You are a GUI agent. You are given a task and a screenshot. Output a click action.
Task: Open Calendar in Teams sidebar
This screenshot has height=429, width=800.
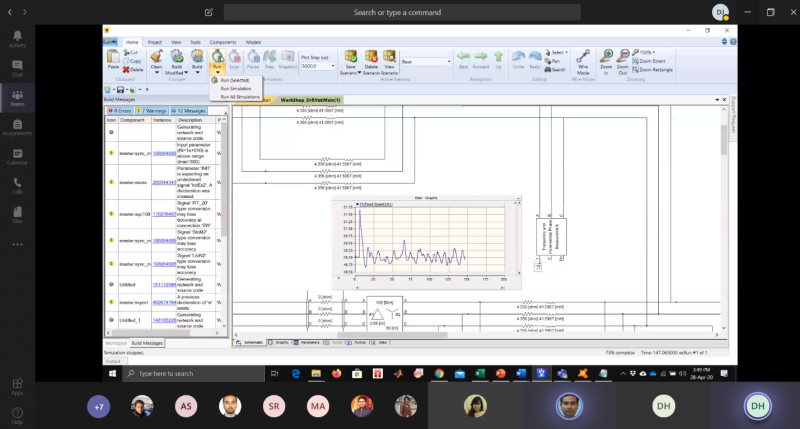[x=17, y=153]
